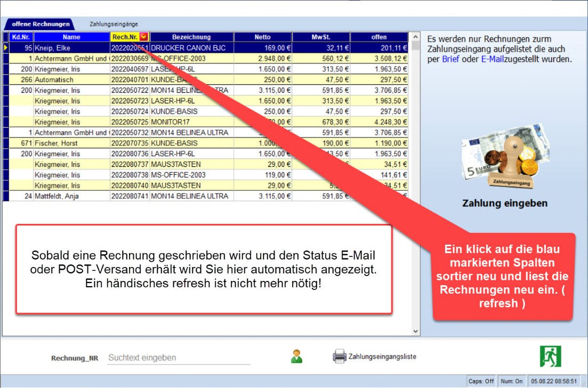The image size is (588, 388).
Task: Click the offen column header
Action: (379, 37)
